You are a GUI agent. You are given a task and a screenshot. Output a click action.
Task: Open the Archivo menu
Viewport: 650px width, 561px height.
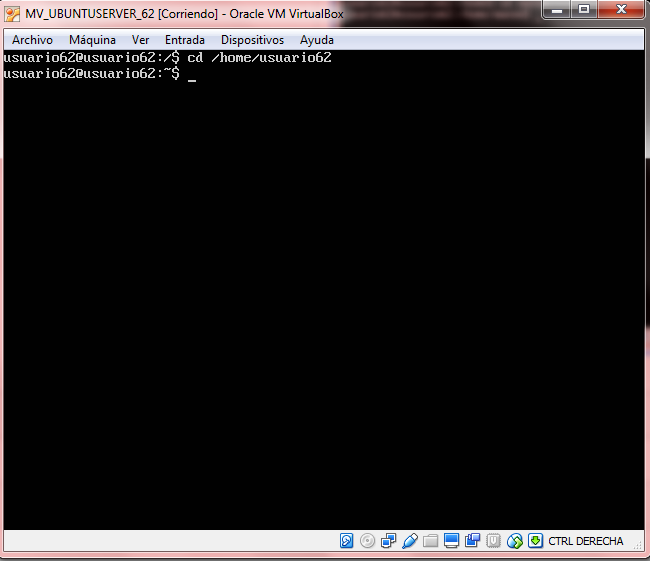click(x=32, y=40)
